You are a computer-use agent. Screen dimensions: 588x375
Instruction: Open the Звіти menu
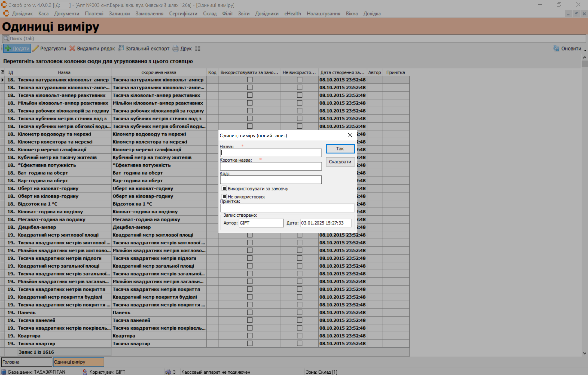coord(243,14)
